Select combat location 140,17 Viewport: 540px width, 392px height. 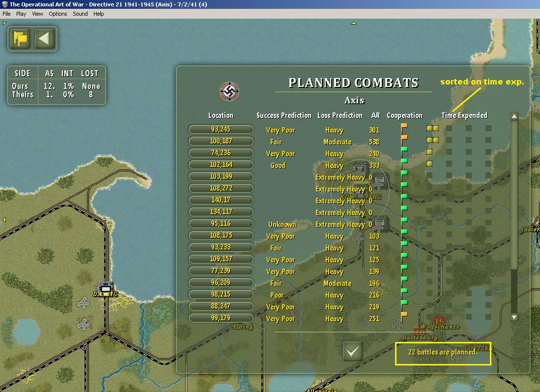click(x=221, y=200)
